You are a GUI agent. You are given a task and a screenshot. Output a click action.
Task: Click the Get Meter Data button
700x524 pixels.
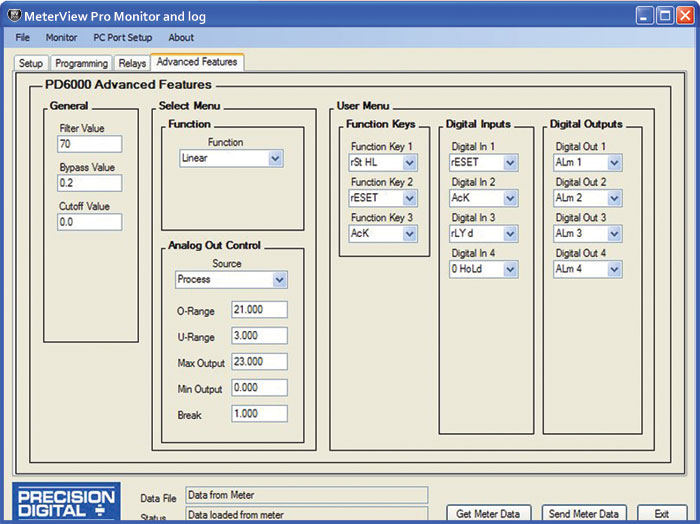pos(489,514)
